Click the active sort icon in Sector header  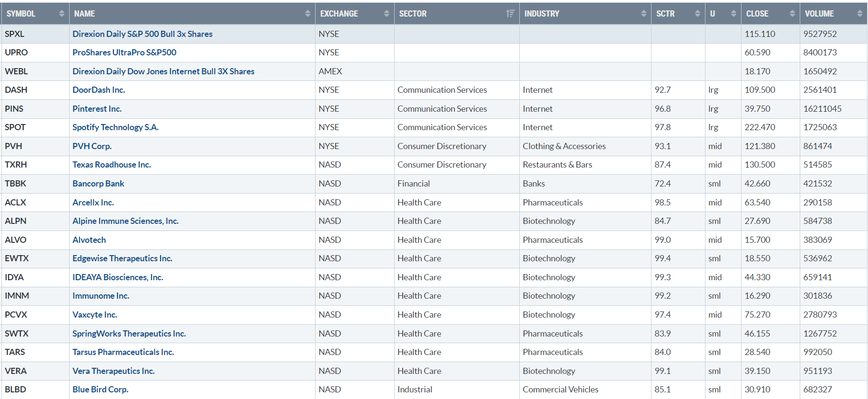point(510,14)
